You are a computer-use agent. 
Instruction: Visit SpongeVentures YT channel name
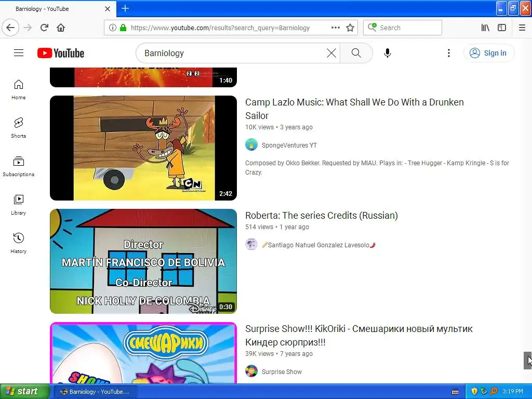[289, 145]
